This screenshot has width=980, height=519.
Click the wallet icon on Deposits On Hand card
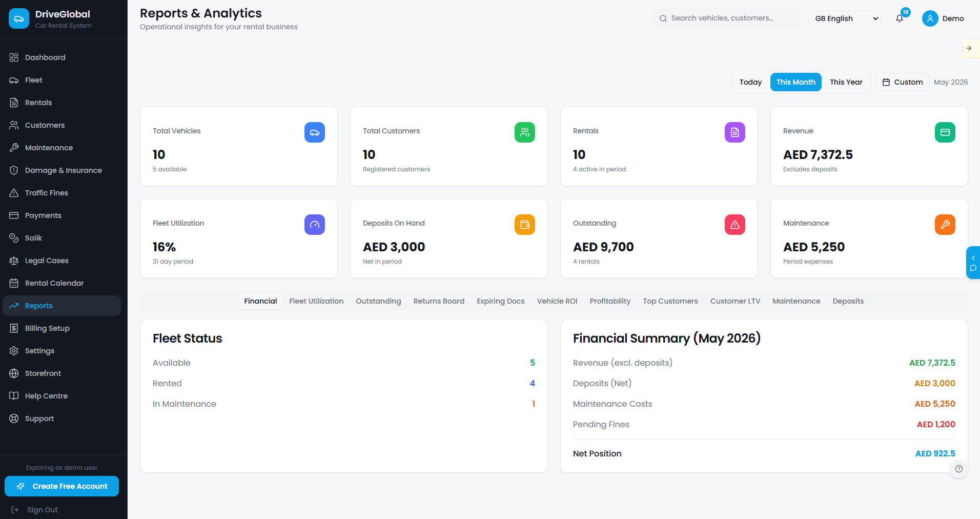point(525,225)
